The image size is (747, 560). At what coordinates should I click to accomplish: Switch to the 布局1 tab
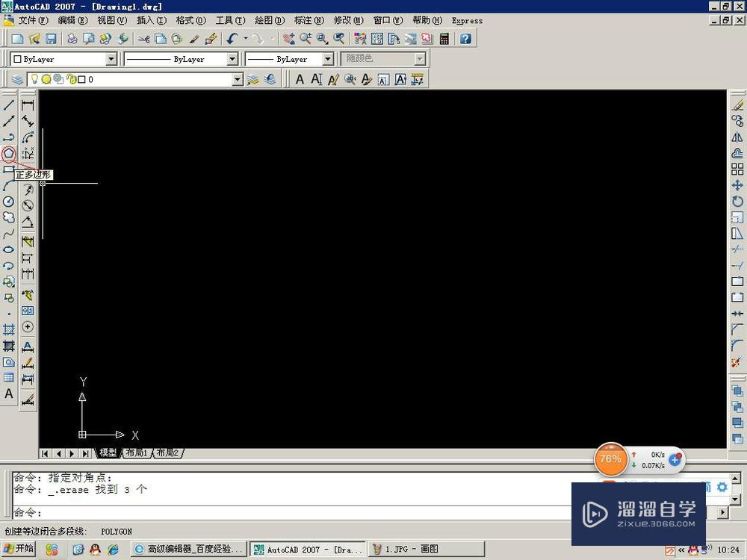point(137,452)
